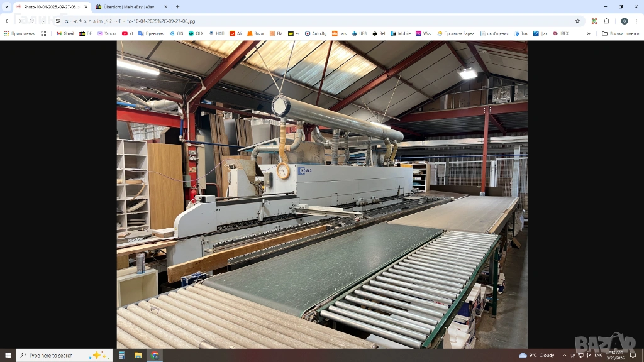This screenshot has width=644, height=362.
Task: Expand the system tray hidden icons
Action: (563, 355)
